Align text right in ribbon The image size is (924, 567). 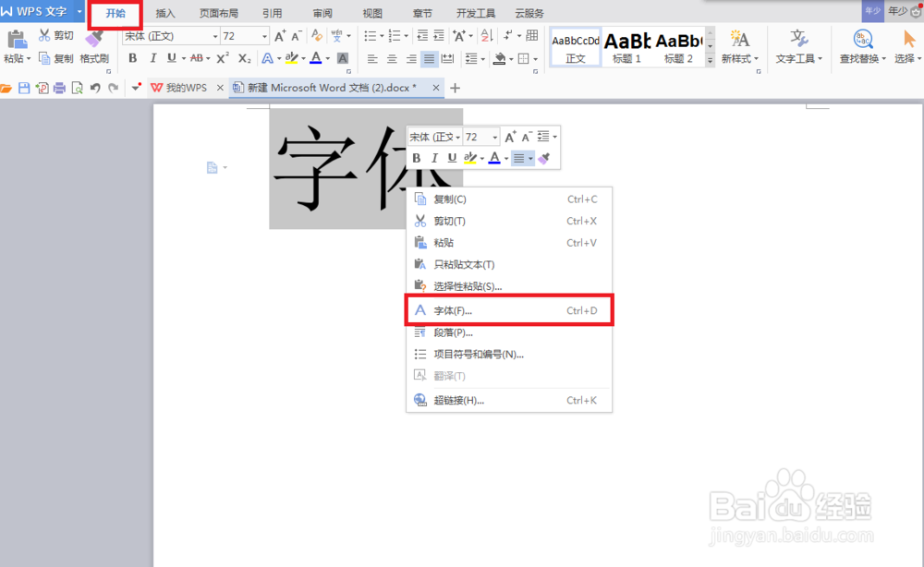[x=411, y=58]
